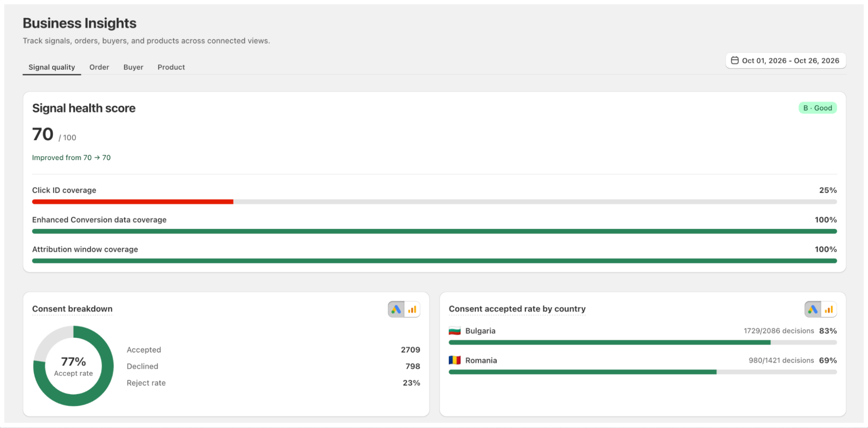Click the Click ID coverage label

coord(64,190)
